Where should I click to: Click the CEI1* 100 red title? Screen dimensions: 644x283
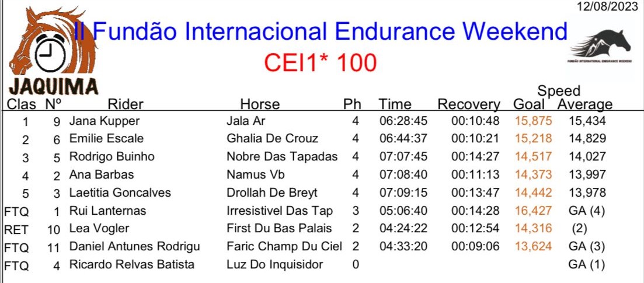pos(321,63)
